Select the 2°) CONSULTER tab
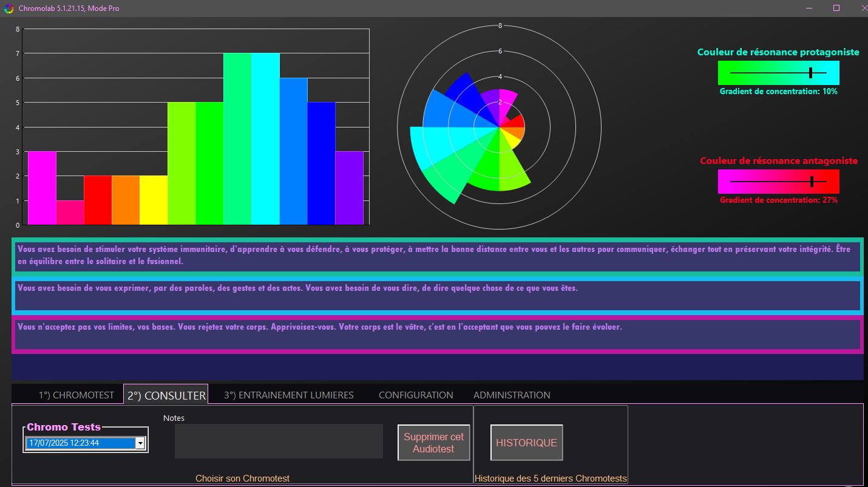Viewport: 868px width, 487px height. (x=166, y=395)
